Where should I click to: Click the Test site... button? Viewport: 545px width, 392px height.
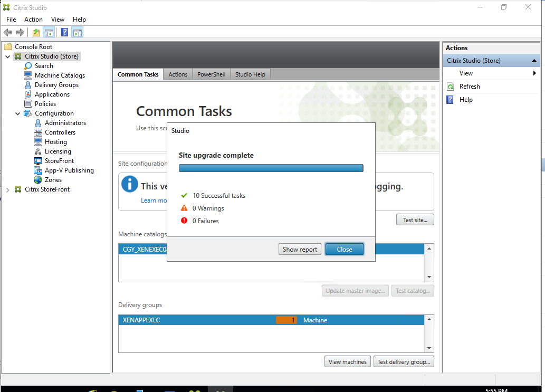click(415, 219)
